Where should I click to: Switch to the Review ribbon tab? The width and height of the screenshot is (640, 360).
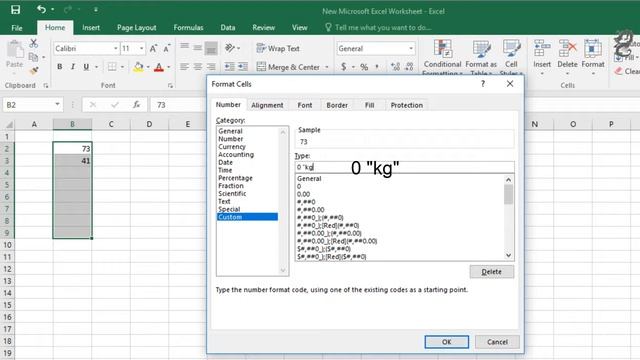[263, 27]
